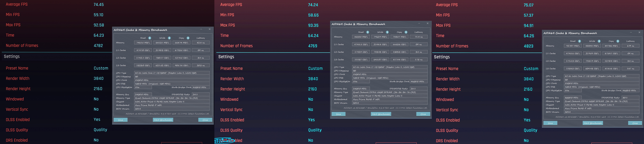Click L3 Cache latency field showing 18.7 ns

click(631, 68)
